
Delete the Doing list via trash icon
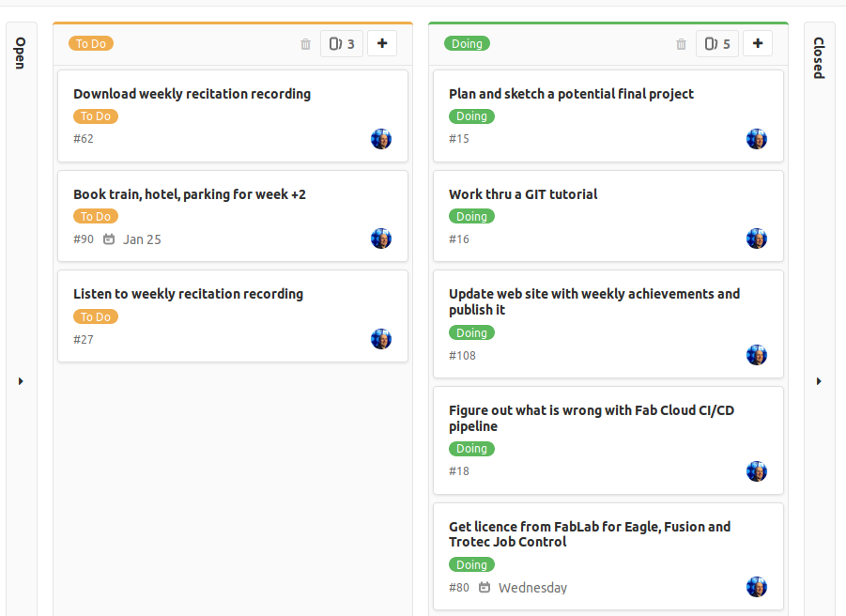(x=681, y=44)
